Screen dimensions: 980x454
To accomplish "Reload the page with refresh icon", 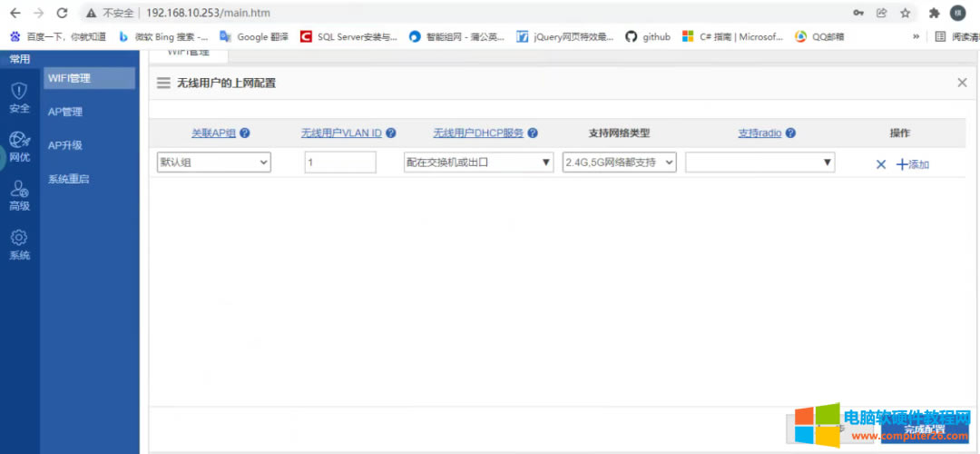I will pyautogui.click(x=62, y=13).
